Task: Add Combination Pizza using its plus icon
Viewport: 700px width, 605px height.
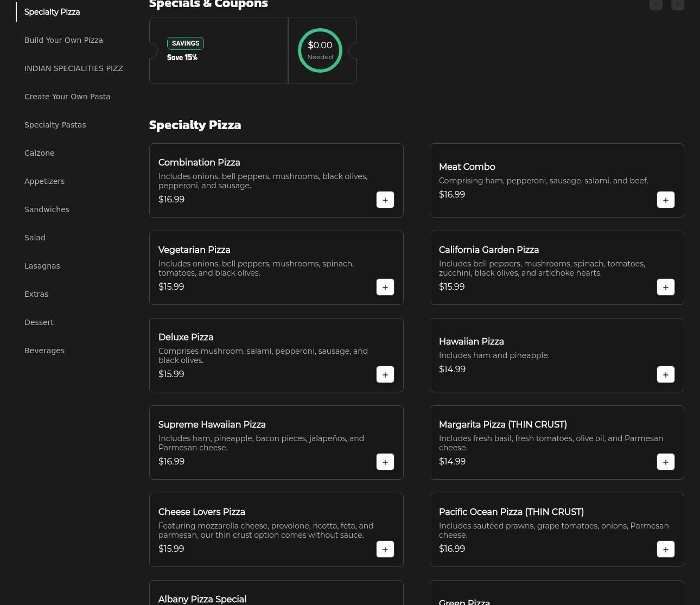Action: [x=385, y=200]
